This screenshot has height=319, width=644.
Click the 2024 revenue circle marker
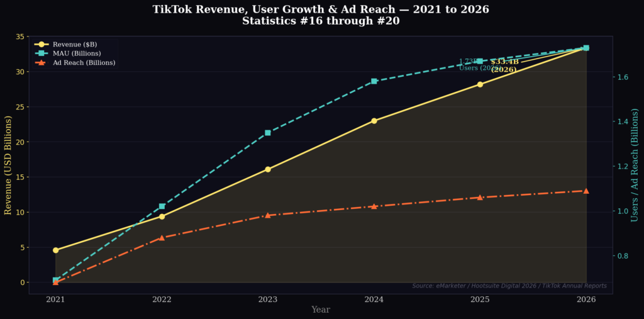click(x=374, y=121)
